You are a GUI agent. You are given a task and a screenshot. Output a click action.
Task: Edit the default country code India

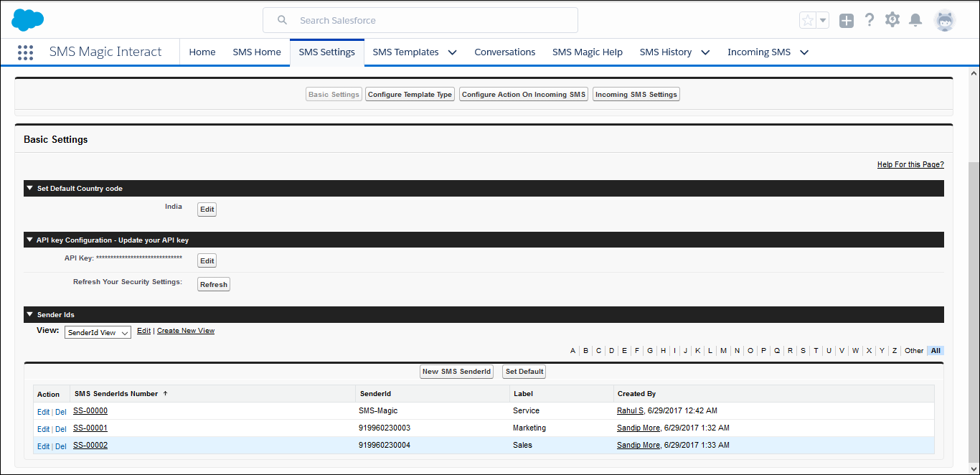(x=207, y=210)
